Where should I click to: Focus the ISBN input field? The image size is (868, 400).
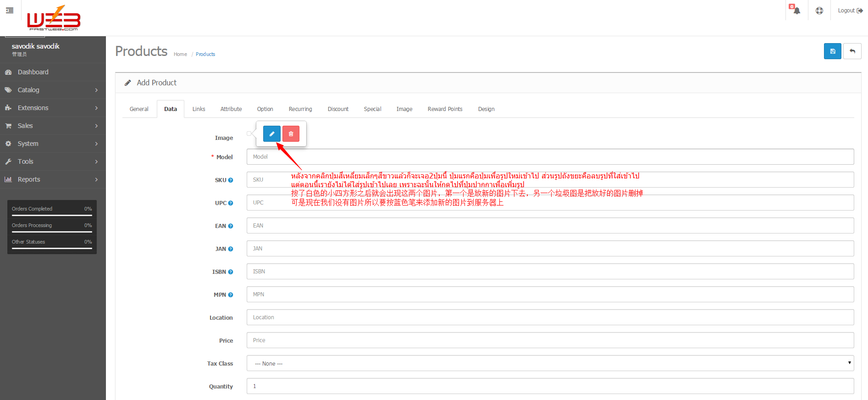click(x=550, y=272)
